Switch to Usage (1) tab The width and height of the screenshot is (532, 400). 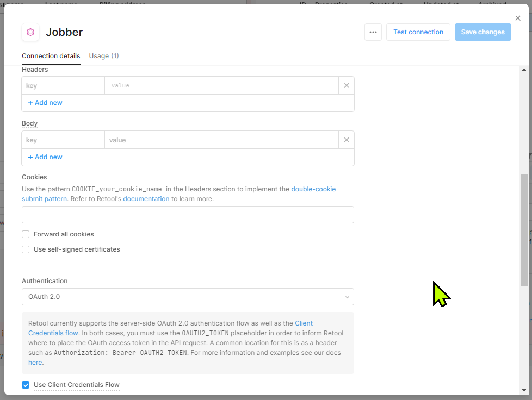(104, 56)
